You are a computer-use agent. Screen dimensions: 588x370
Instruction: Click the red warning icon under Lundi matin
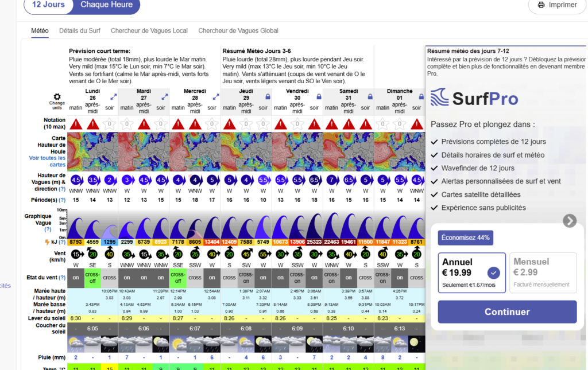tap(76, 124)
